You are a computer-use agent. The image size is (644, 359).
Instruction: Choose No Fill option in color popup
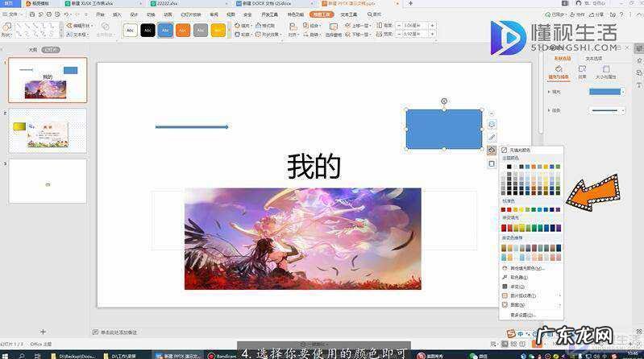tap(516, 151)
